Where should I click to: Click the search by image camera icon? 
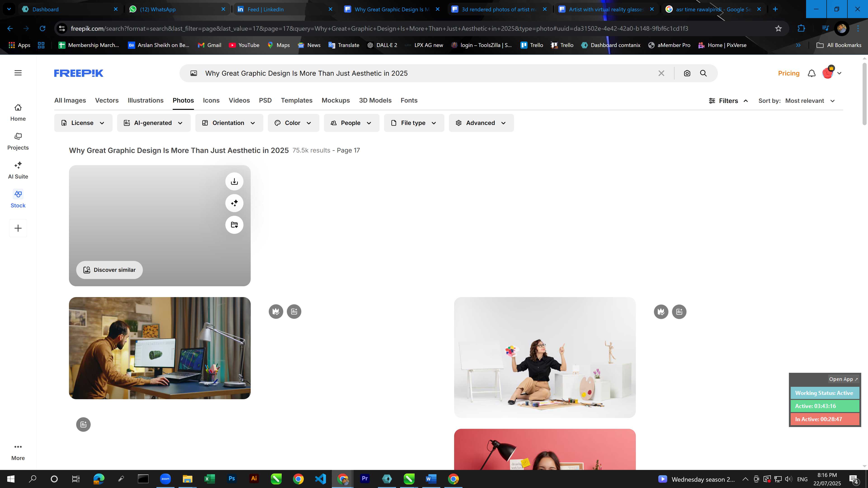[x=687, y=73]
